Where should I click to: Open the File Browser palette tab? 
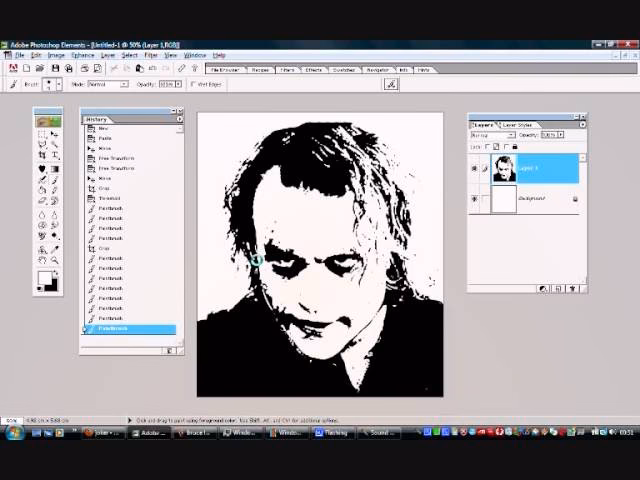tap(225, 70)
